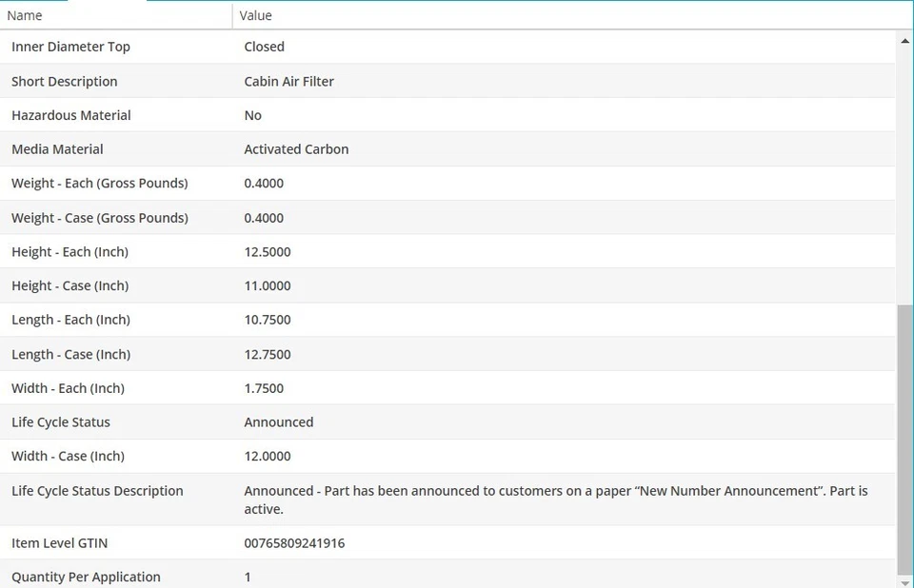Click the value Cabin Air Filter
Screen dimensions: 914x588
coord(288,82)
